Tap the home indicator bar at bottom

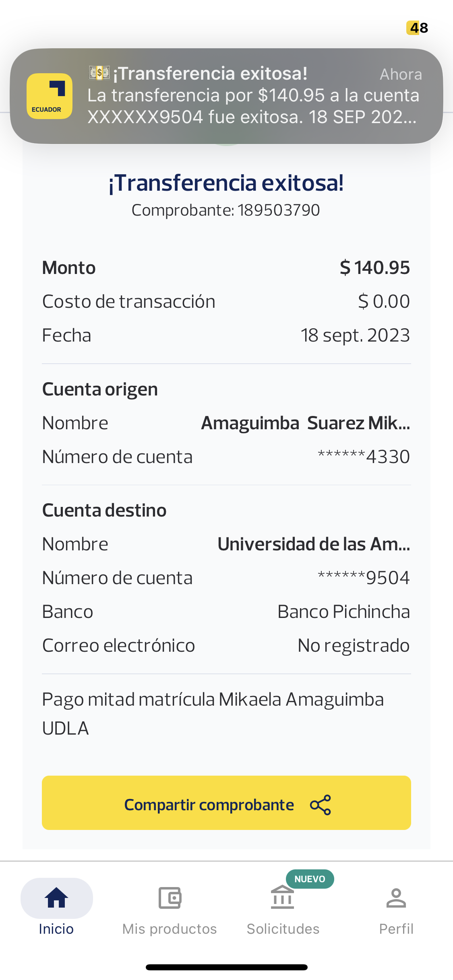point(227,967)
